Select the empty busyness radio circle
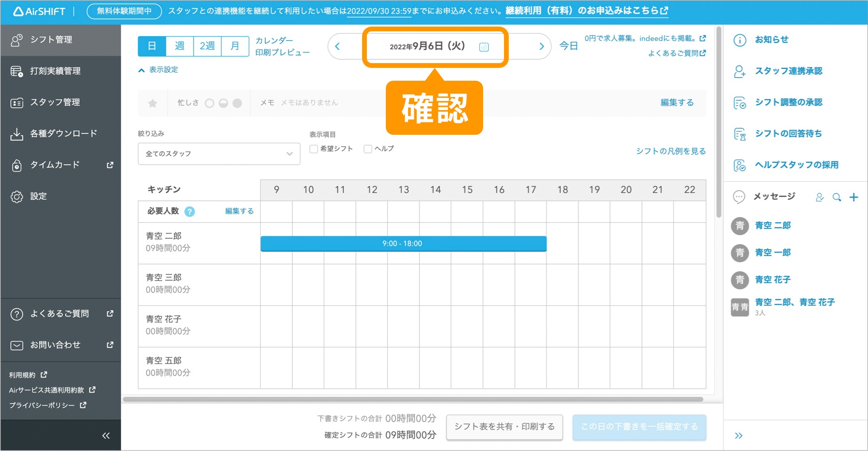The width and height of the screenshot is (868, 451). (x=209, y=103)
